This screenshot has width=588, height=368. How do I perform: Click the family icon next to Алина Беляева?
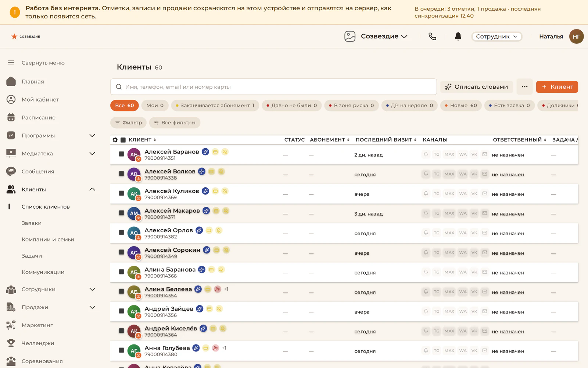pos(218,289)
